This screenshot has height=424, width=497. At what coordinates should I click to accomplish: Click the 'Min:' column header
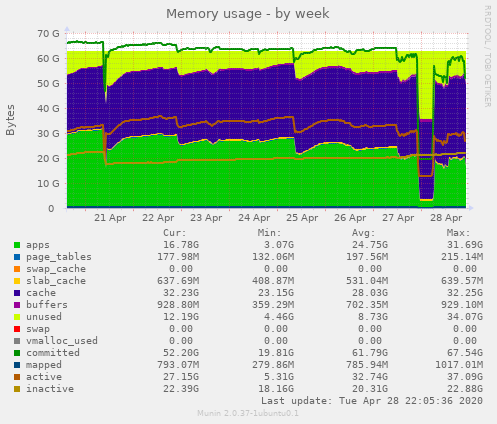269,233
